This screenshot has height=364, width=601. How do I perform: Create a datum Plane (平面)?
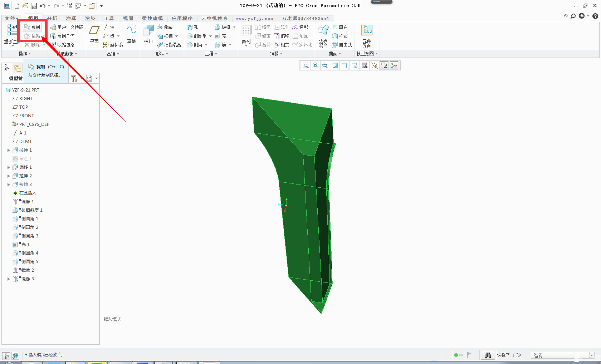click(x=94, y=34)
